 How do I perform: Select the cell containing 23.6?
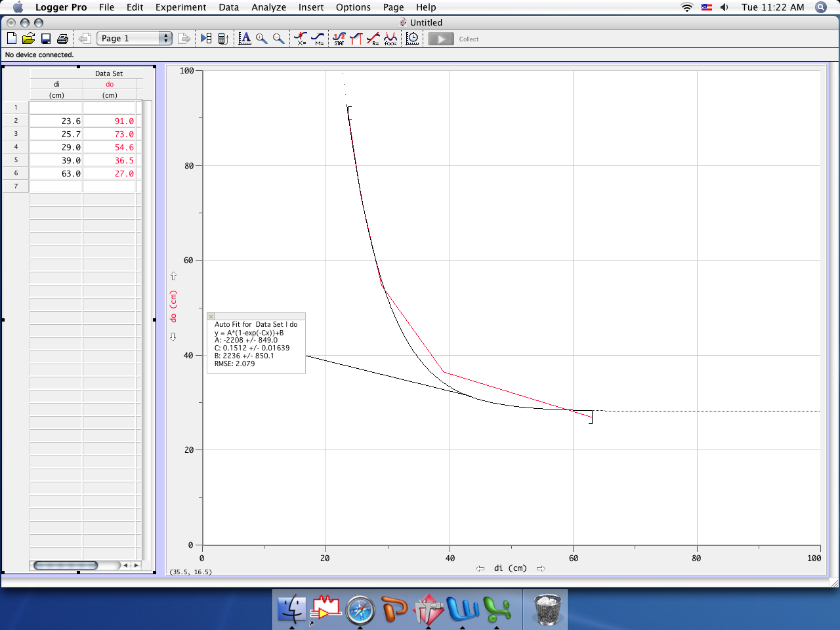56,121
